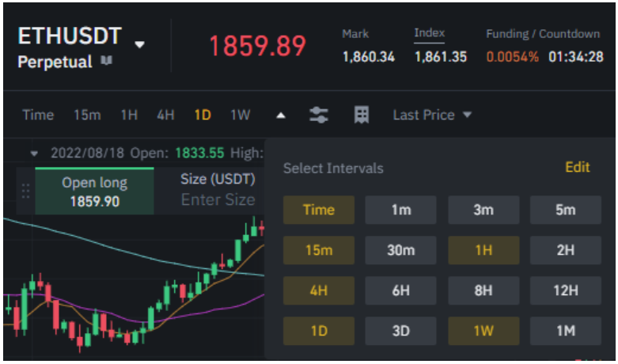Choose the 1M interval option

565,331
